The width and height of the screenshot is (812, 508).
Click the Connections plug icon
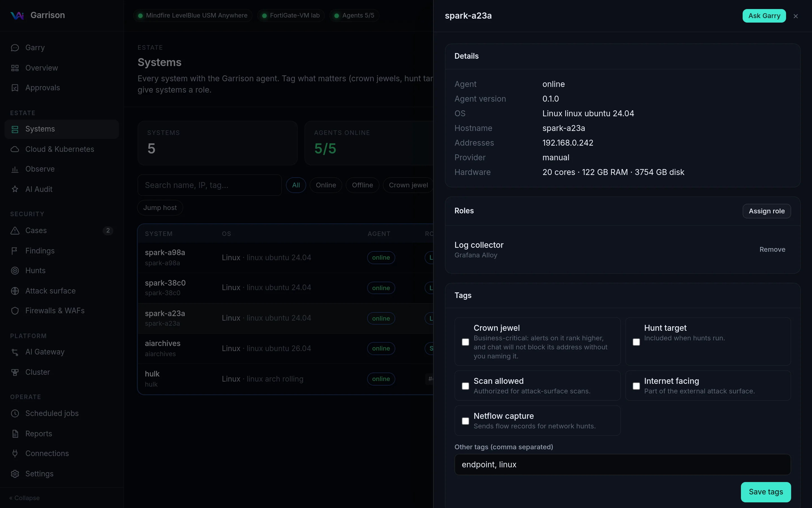tap(15, 454)
